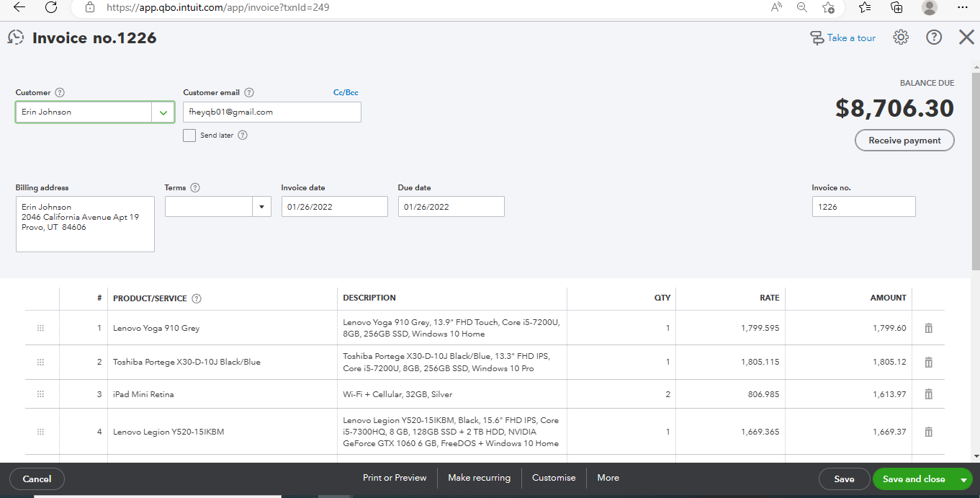Click the Invoice no. field

(x=864, y=207)
